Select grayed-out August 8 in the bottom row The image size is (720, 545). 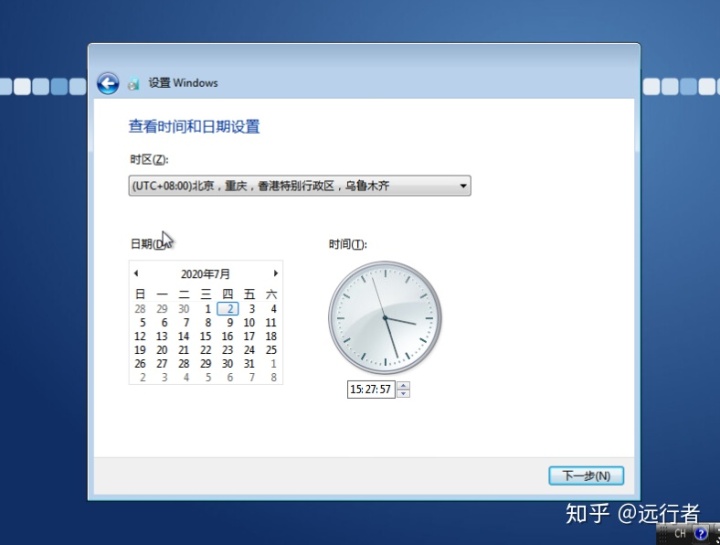(x=273, y=377)
